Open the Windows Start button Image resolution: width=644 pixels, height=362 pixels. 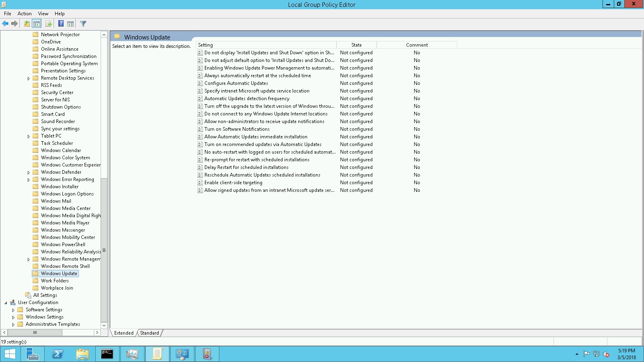click(x=10, y=354)
